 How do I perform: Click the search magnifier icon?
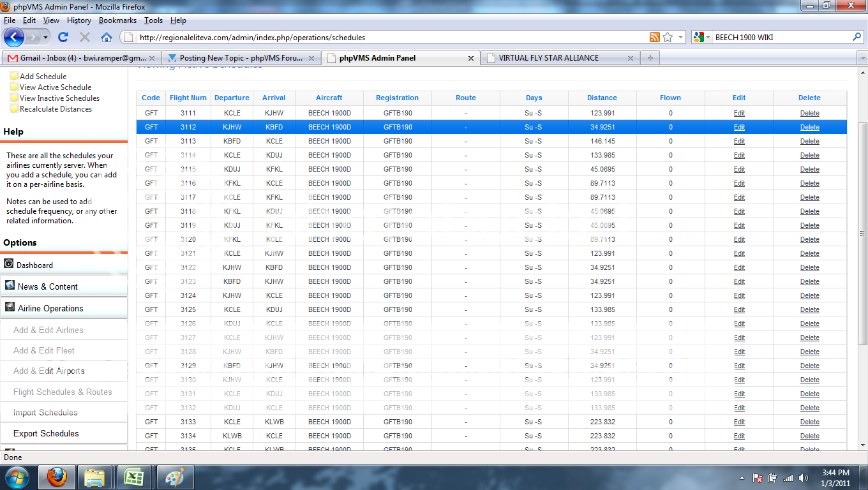pyautogui.click(x=857, y=37)
